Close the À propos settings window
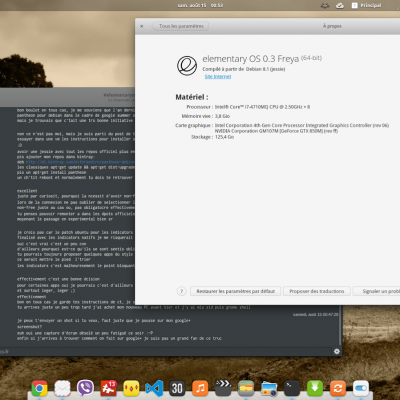 pos(142,26)
